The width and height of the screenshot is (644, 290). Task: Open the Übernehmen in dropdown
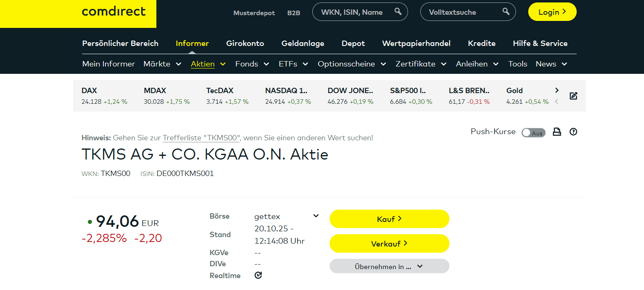point(389,266)
